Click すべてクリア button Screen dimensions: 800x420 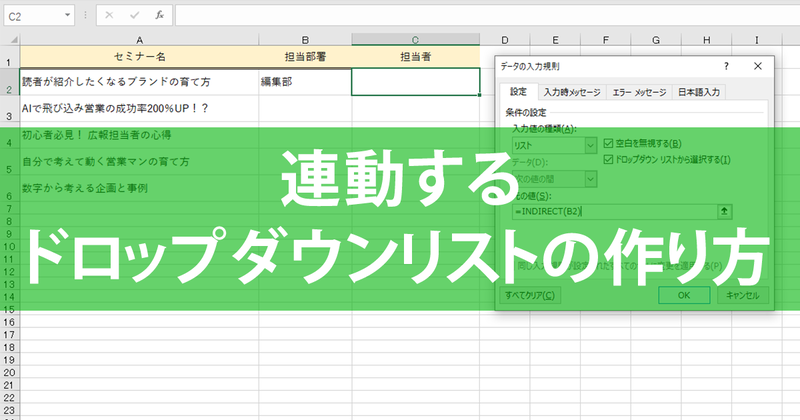(x=530, y=295)
